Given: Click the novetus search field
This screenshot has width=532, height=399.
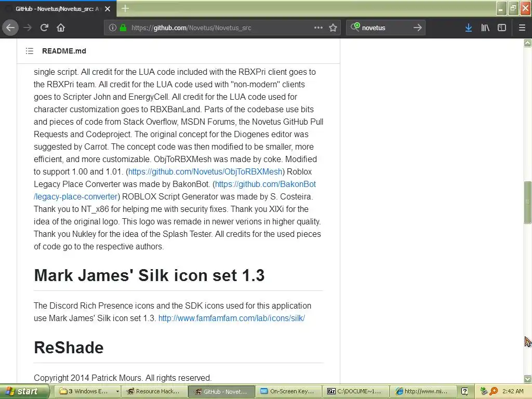Looking at the screenshot, I should pyautogui.click(x=385, y=28).
